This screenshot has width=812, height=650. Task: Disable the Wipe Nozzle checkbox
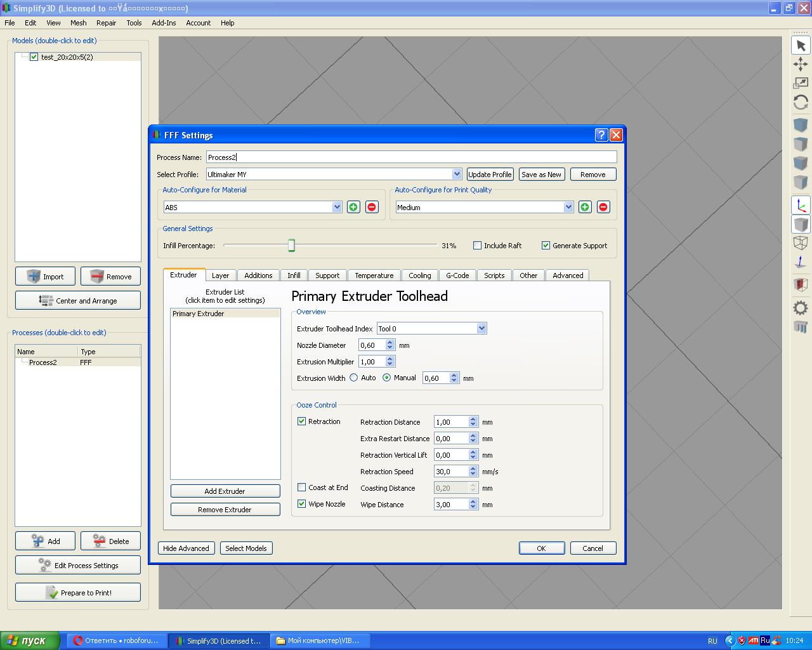[302, 504]
